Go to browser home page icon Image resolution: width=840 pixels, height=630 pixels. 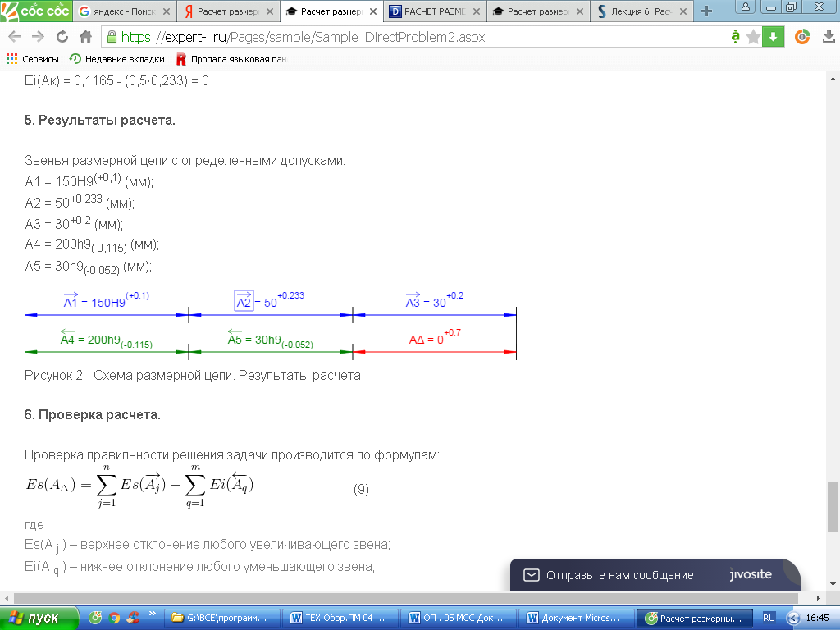click(x=85, y=37)
